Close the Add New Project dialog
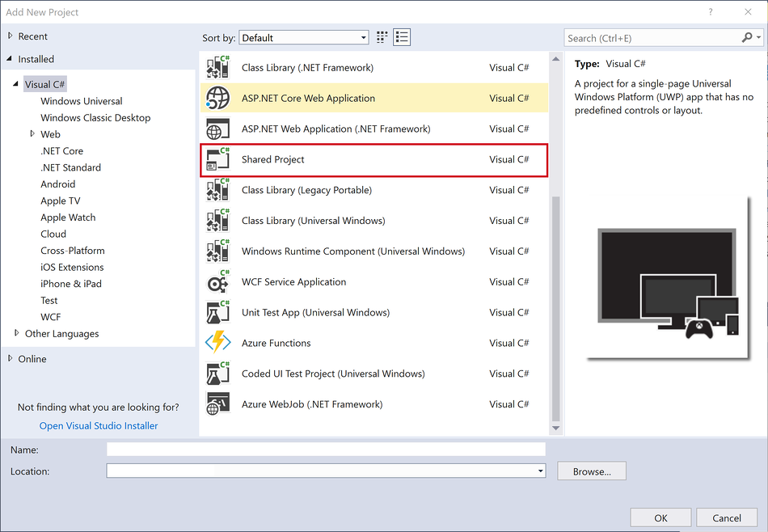This screenshot has height=532, width=768. pyautogui.click(x=748, y=12)
